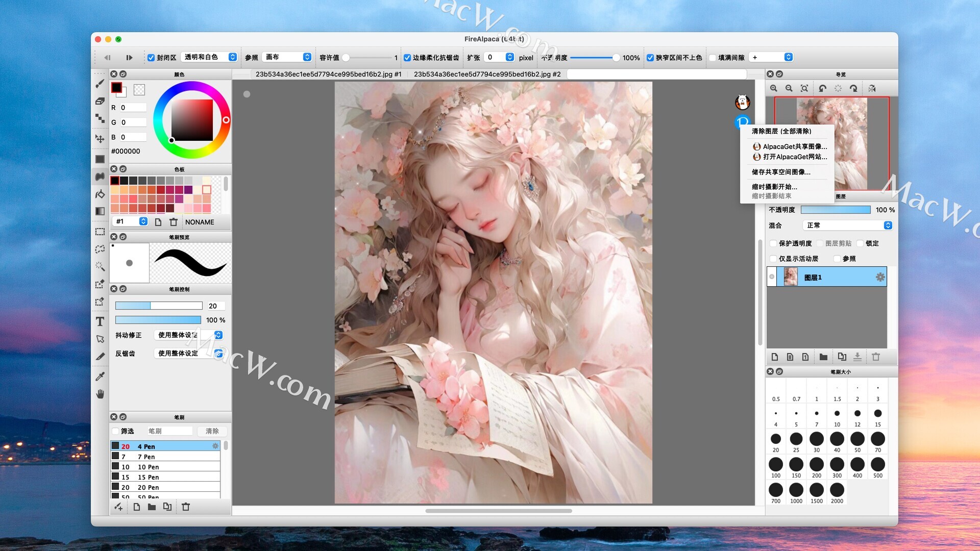980x551 pixels.
Task: Enable 保护透明度 checkbox
Action: click(773, 243)
